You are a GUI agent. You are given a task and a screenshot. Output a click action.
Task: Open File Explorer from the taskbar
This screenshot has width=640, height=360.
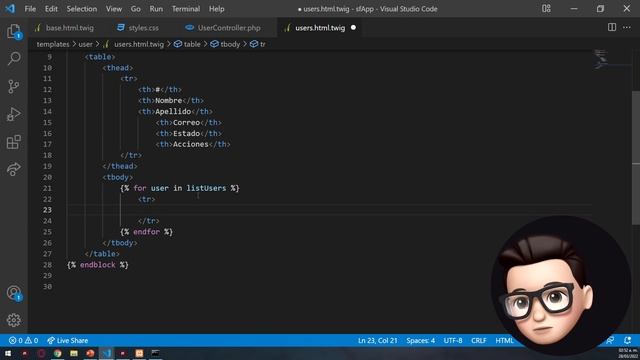click(74, 353)
